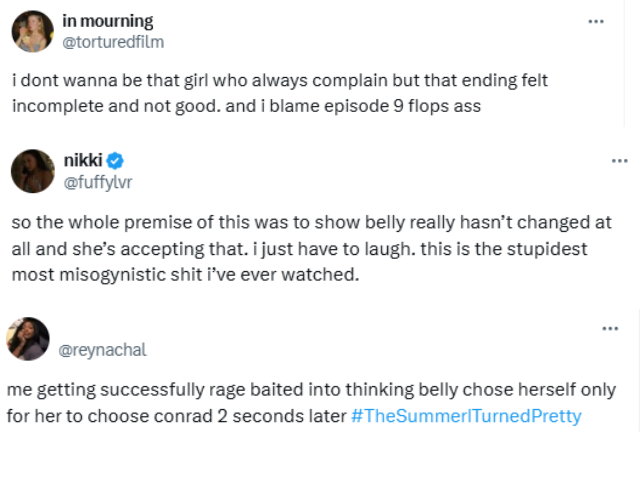The height and width of the screenshot is (480, 640).
Task: Go to the @torturedfilm handle
Action: pyautogui.click(x=113, y=42)
